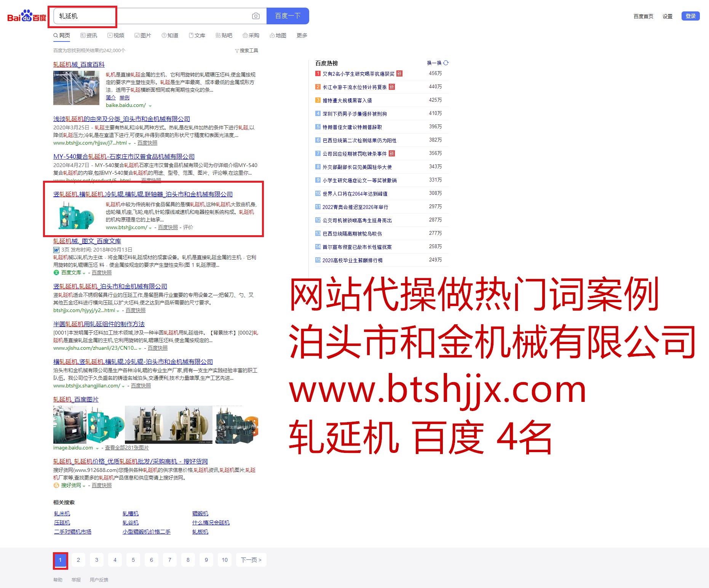Screen dimensions: 709x588
Task: Open the 知道 tab
Action: tap(170, 35)
